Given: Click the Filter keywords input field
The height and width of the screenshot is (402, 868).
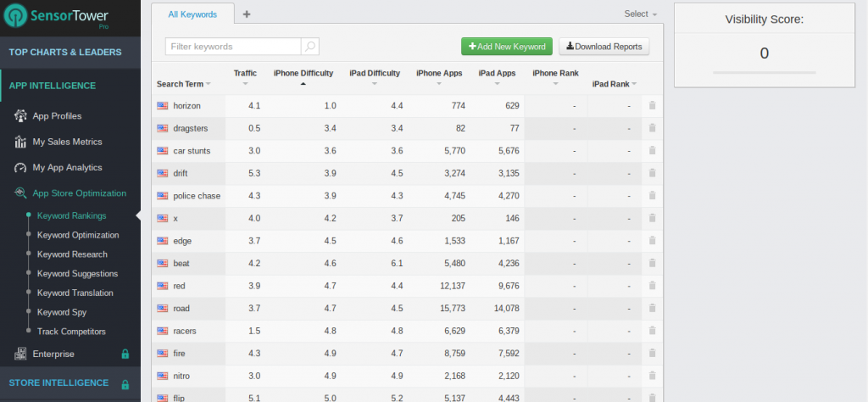Looking at the screenshot, I should point(233,47).
